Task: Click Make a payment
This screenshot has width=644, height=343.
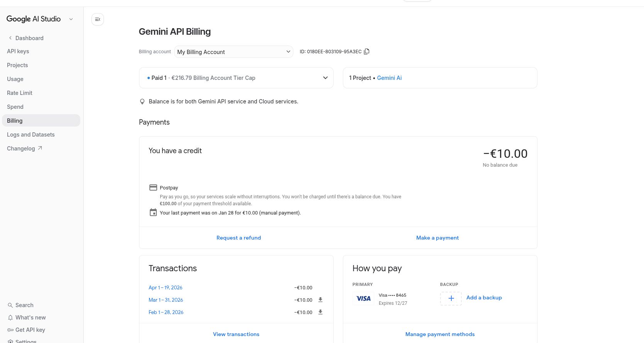Action: click(437, 238)
